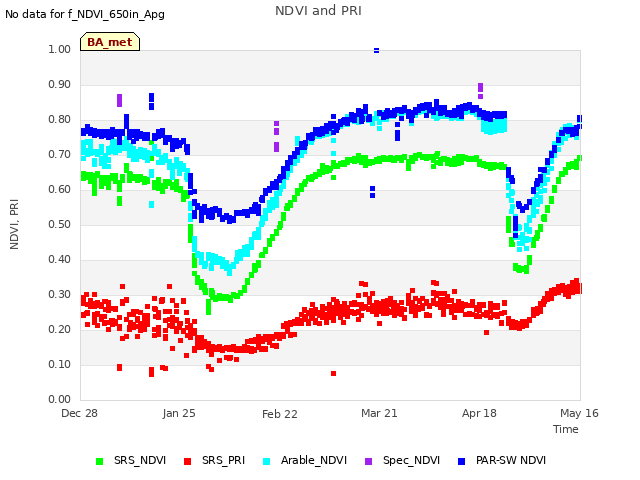Screen dimensions: 640x480
Task: Click the 0.50 y-axis tick label
Action: [x=59, y=224]
